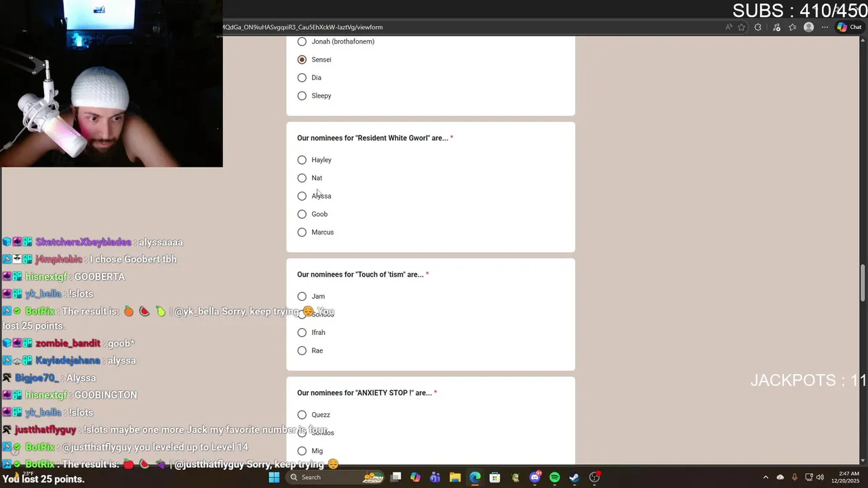Switch to Microsoft Edge on the taskbar

coord(475,477)
